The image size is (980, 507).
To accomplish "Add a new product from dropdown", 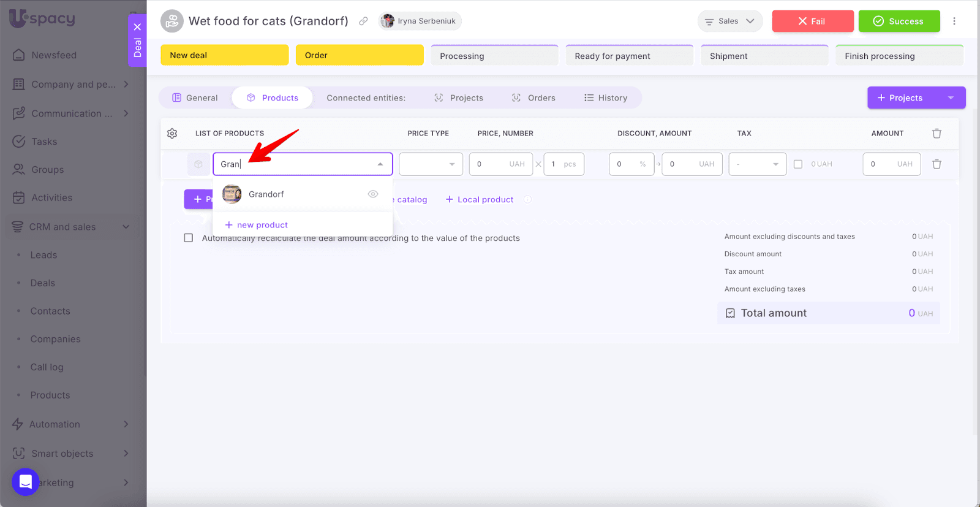I will point(257,225).
